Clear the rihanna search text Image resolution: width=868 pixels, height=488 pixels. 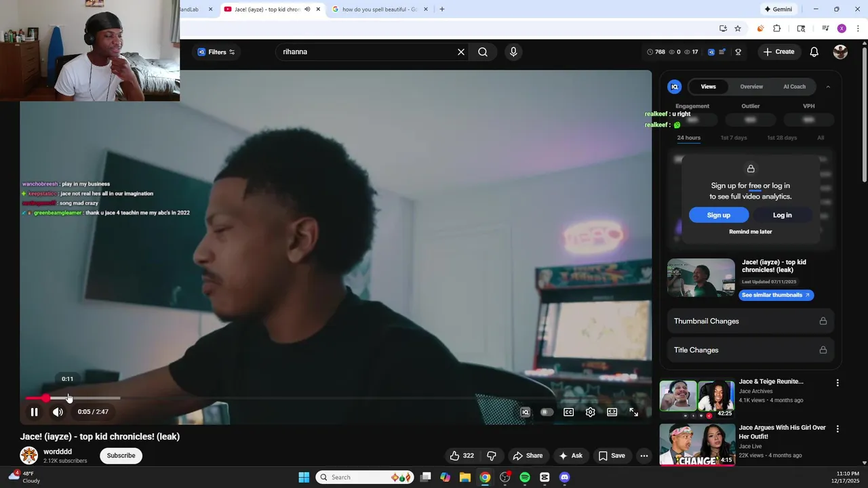pyautogui.click(x=461, y=52)
